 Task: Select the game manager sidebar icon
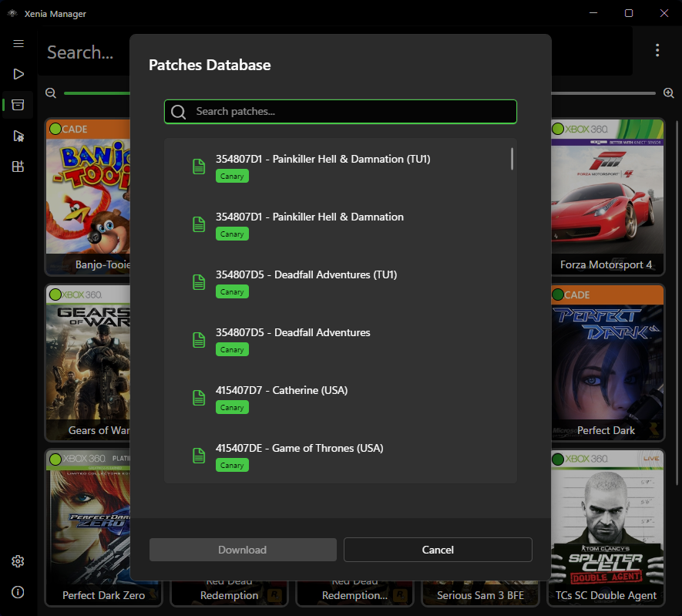tap(18, 136)
